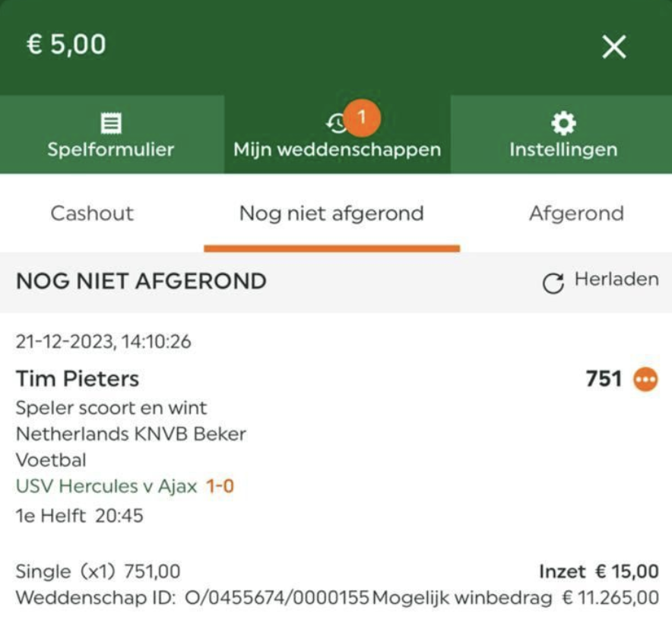Click the Spelformulier betting slip icon
The height and width of the screenshot is (626, 672).
click(x=111, y=123)
